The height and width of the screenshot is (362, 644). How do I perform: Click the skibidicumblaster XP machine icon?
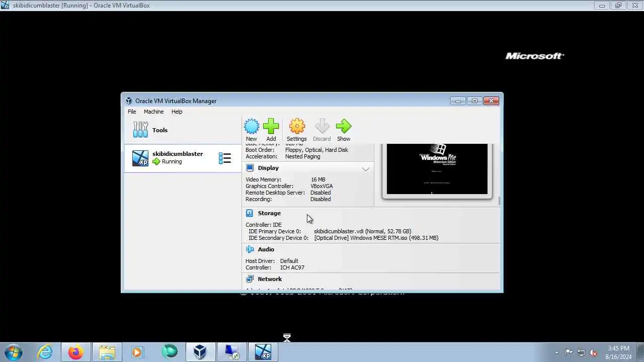pyautogui.click(x=140, y=158)
